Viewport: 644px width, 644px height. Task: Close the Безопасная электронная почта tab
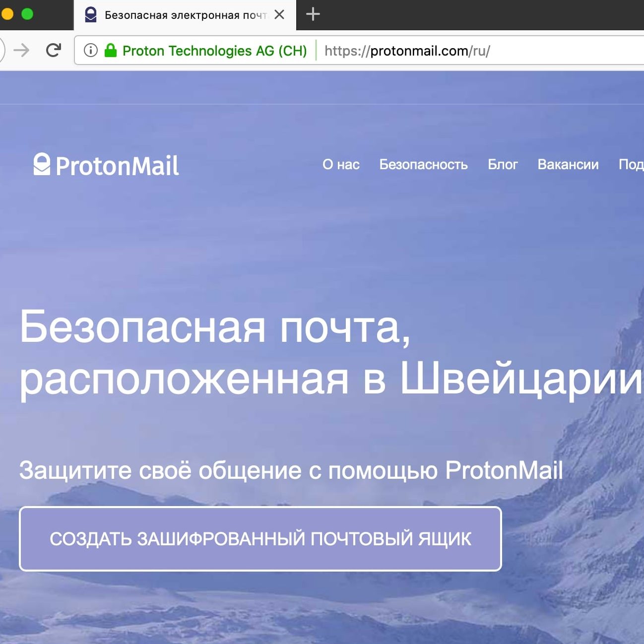pos(279,15)
